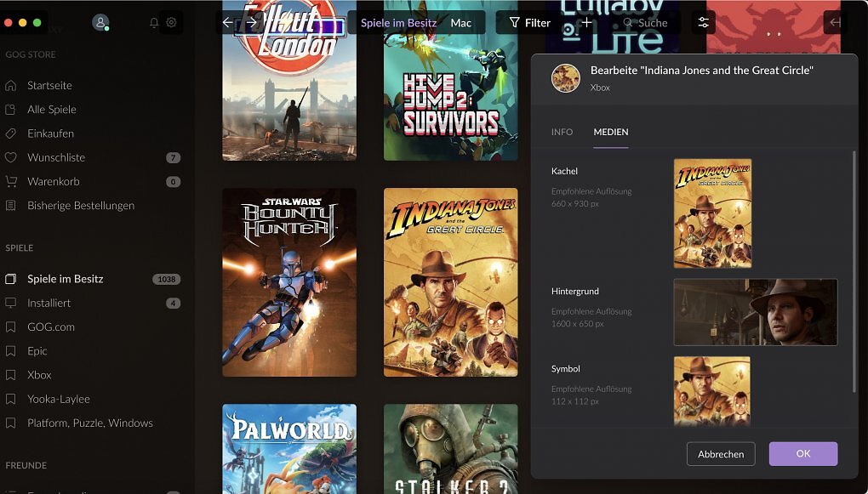Click the Spiele im Besitz filter tag

pos(398,23)
